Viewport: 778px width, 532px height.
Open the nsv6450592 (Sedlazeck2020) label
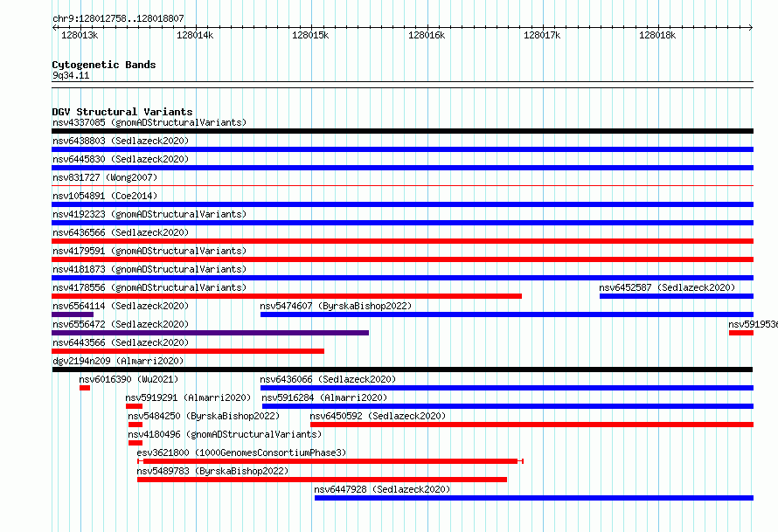379,416
